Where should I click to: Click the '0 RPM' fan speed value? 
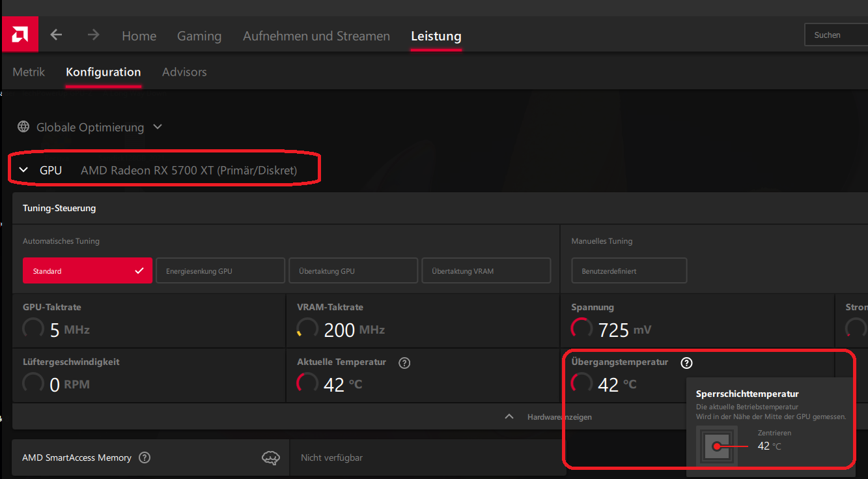(x=70, y=385)
